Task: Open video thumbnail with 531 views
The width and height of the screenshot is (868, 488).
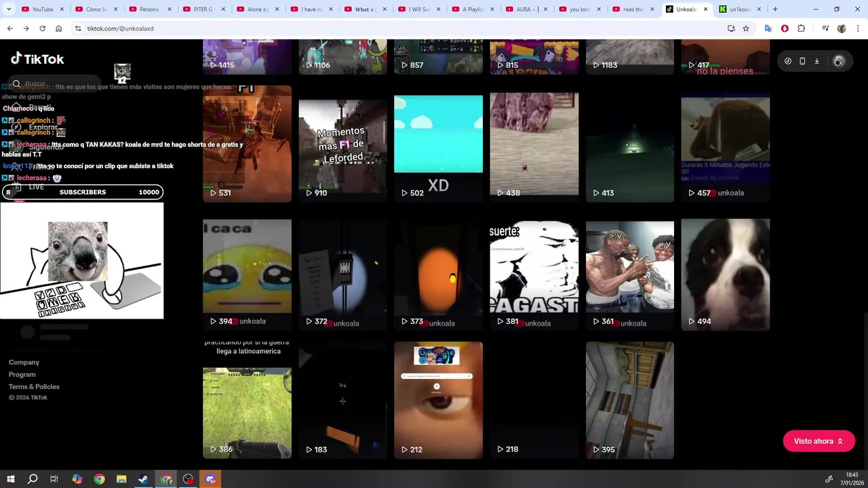Action: [247, 143]
